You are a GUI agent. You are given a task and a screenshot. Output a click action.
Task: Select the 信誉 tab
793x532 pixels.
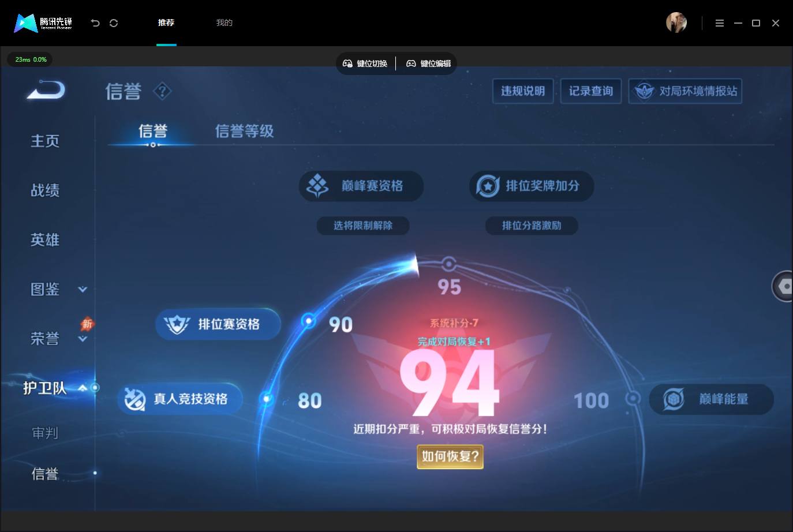click(153, 132)
